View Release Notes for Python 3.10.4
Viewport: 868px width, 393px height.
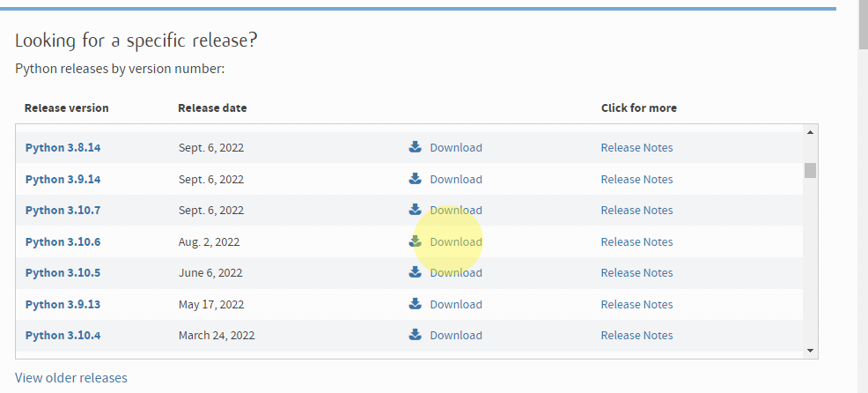637,336
